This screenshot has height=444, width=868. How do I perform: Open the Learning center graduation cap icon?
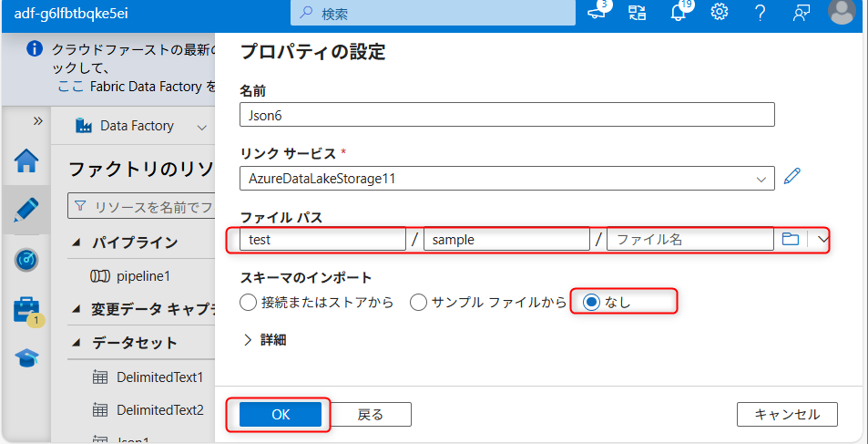26,358
